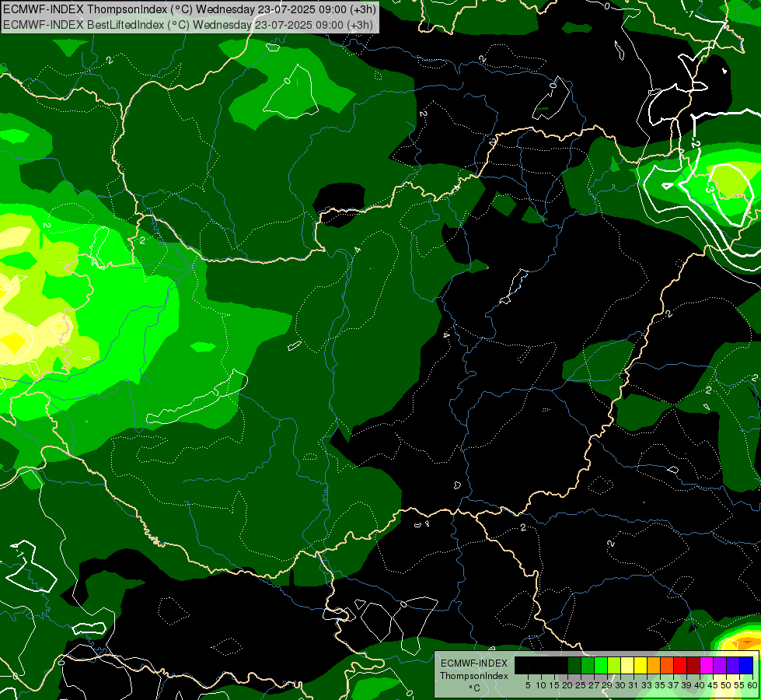761x700 pixels.
Task: Click the medium green 25-27 legend swatch
Action: 587,665
